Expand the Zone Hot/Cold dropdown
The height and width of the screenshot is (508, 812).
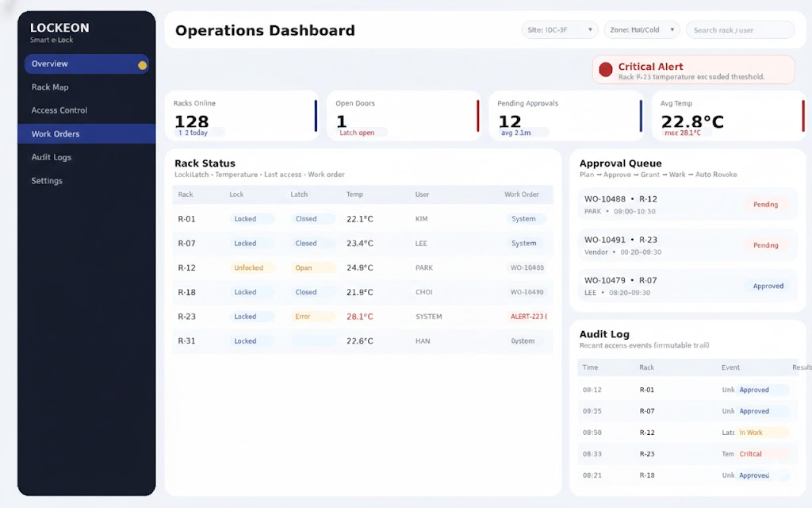click(x=642, y=30)
